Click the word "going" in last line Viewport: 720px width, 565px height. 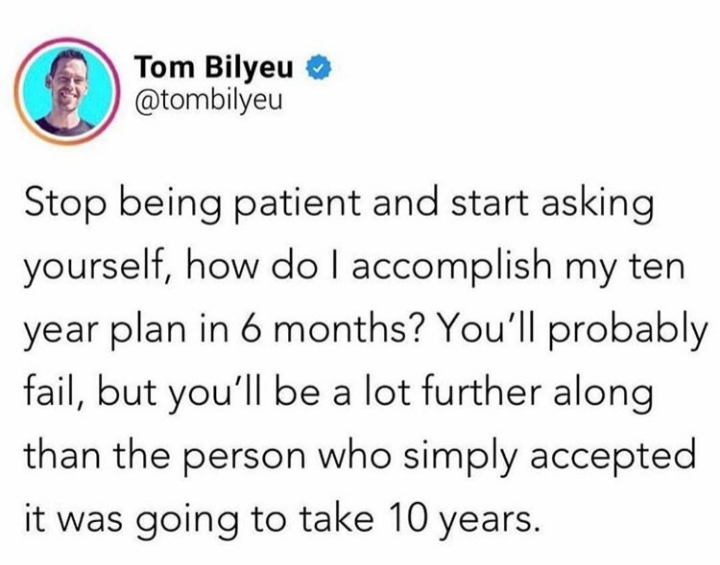(x=192, y=521)
